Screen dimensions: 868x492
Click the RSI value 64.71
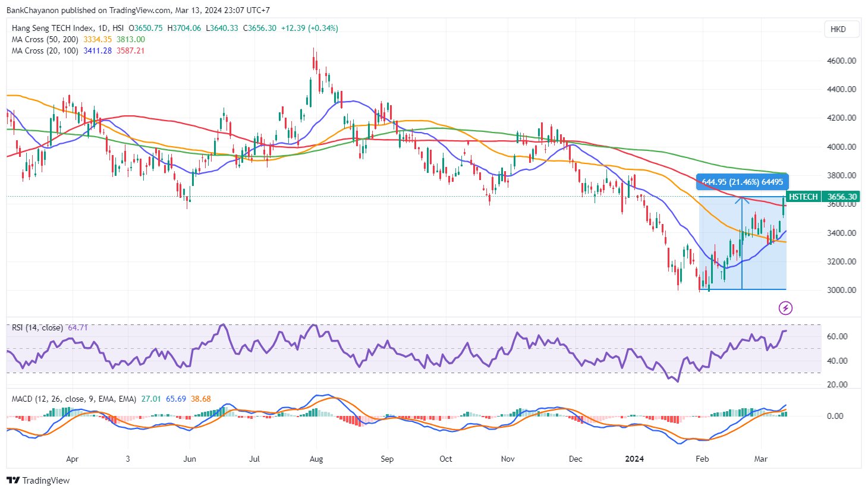coord(78,327)
